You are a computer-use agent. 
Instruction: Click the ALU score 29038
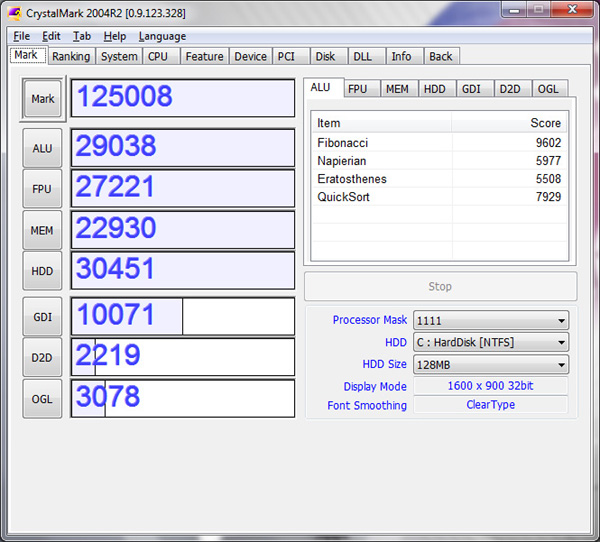point(183,148)
